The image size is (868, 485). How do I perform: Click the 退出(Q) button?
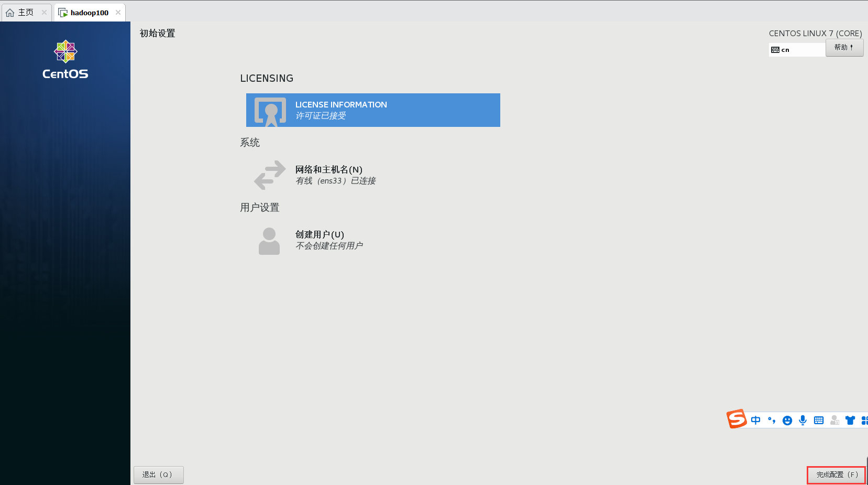159,475
